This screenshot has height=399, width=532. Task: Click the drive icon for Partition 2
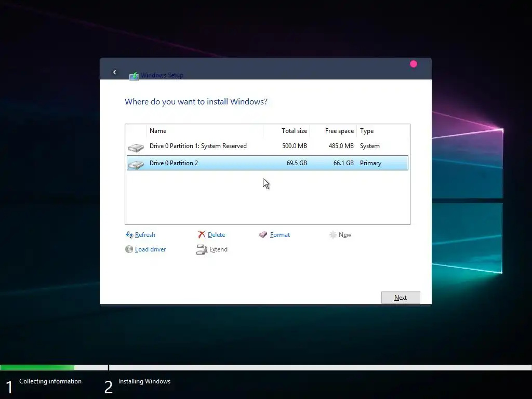[136, 165]
